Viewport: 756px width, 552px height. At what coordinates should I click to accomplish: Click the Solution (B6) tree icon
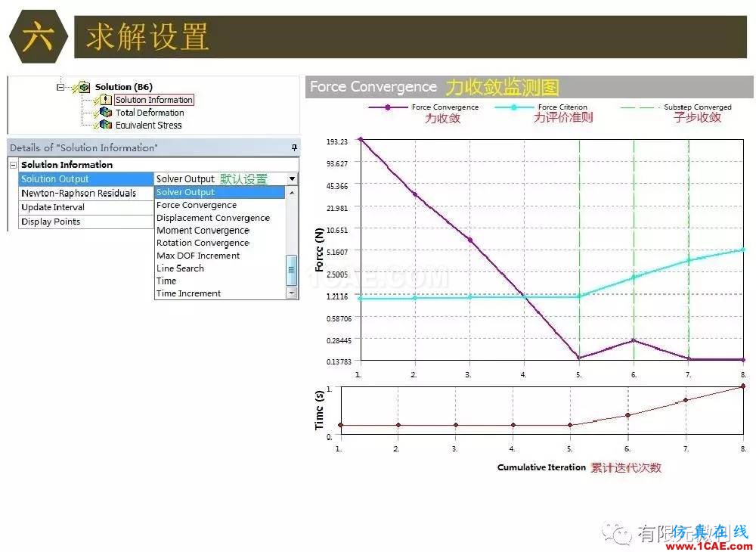click(x=85, y=87)
